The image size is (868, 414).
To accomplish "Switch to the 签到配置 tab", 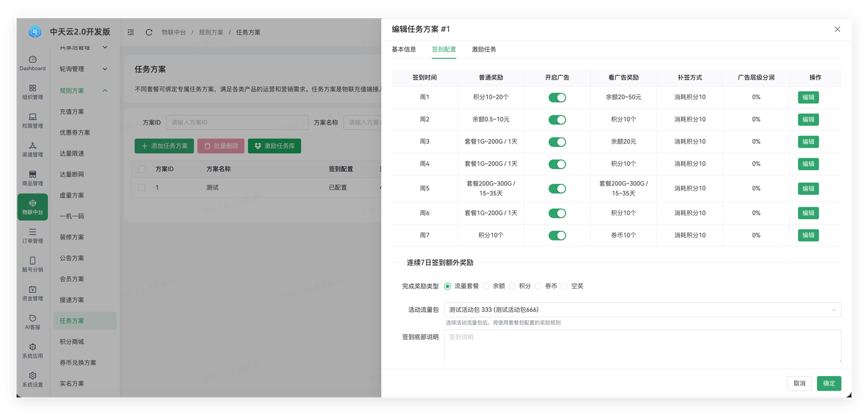I will tap(444, 49).
